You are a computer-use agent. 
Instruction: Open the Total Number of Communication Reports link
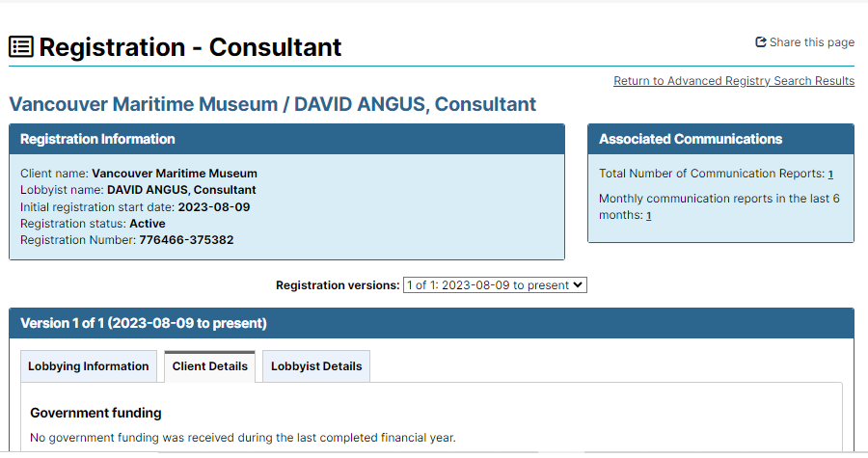pos(830,175)
